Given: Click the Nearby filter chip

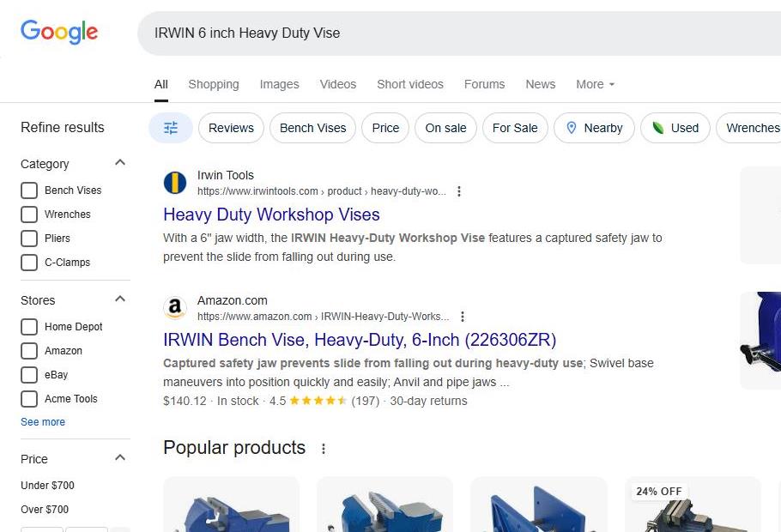Looking at the screenshot, I should (x=594, y=128).
